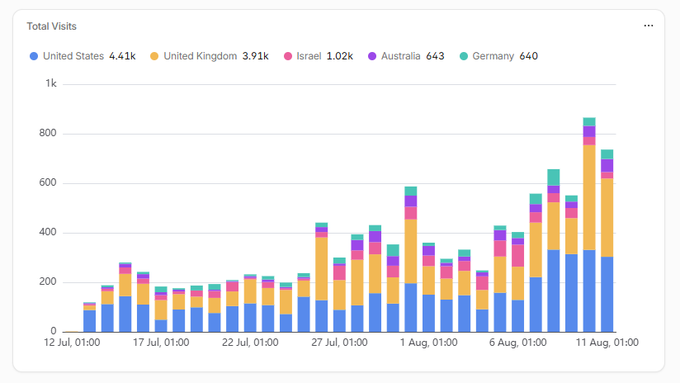Click the 200 y-axis label

click(x=48, y=282)
